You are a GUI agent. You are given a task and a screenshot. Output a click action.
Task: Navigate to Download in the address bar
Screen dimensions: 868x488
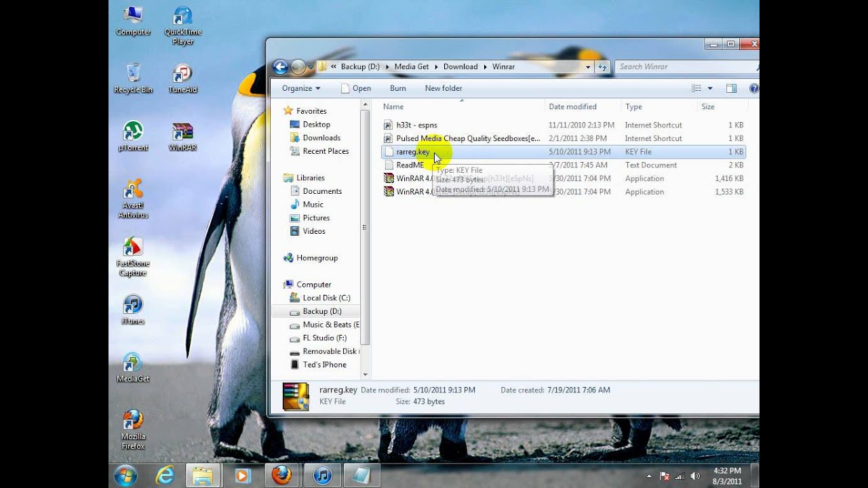(x=460, y=66)
